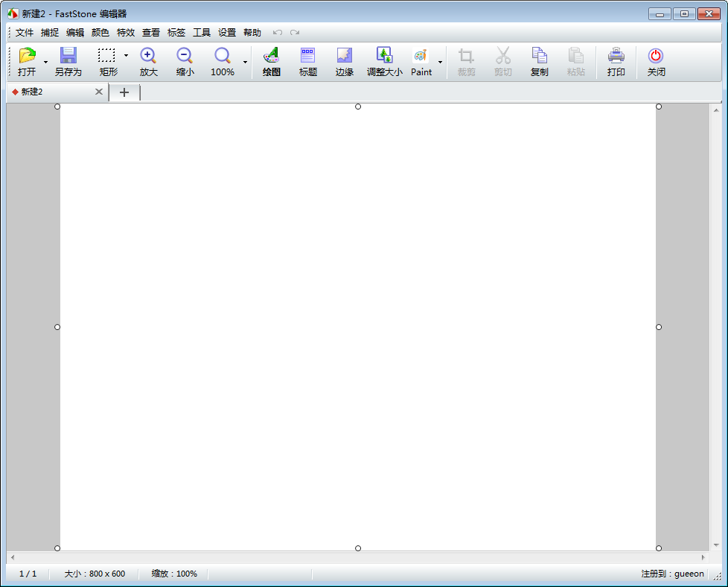Expand the Paint external editor dropdown arrow

click(x=440, y=62)
